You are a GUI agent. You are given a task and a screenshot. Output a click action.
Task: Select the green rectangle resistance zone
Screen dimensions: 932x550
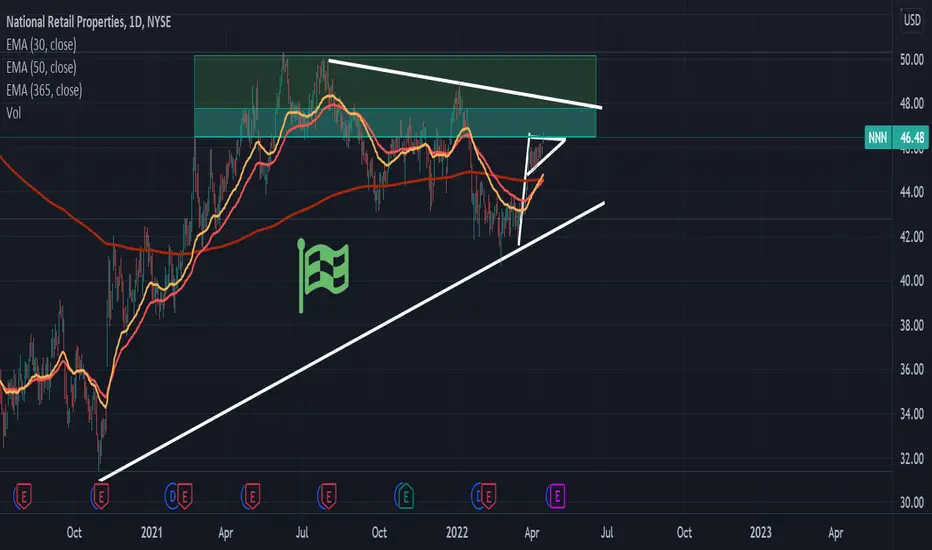[395, 82]
